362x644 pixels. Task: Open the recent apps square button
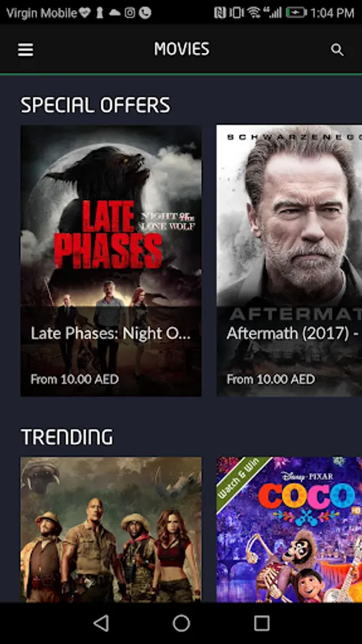tap(261, 623)
